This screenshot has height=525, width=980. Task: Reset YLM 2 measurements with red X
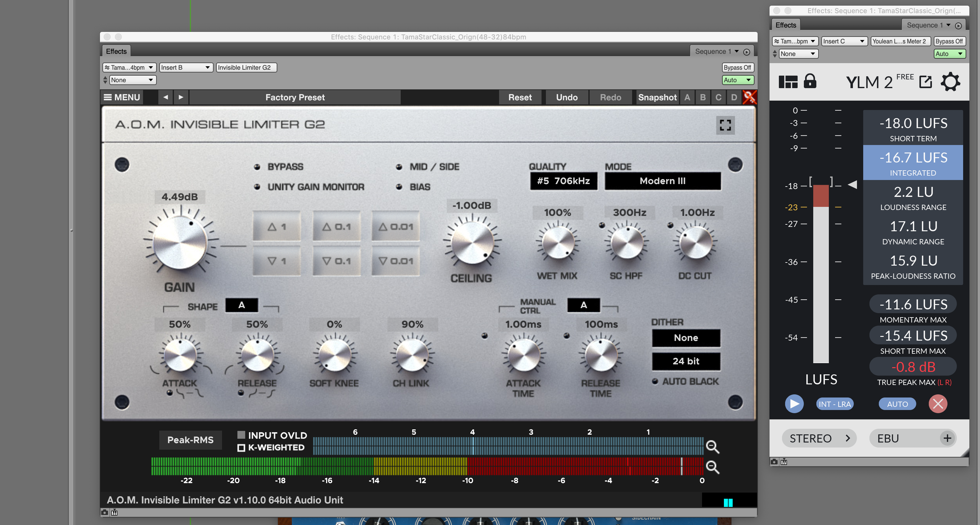[x=938, y=404]
